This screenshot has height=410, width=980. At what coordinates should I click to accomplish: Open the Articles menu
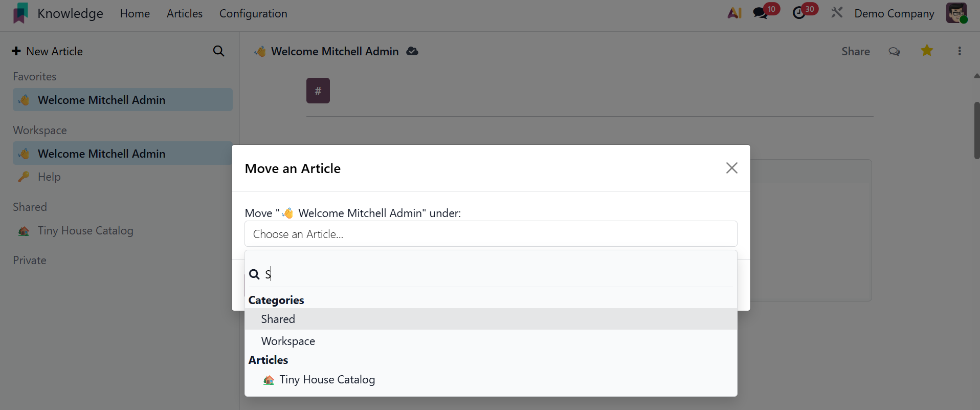pos(185,14)
